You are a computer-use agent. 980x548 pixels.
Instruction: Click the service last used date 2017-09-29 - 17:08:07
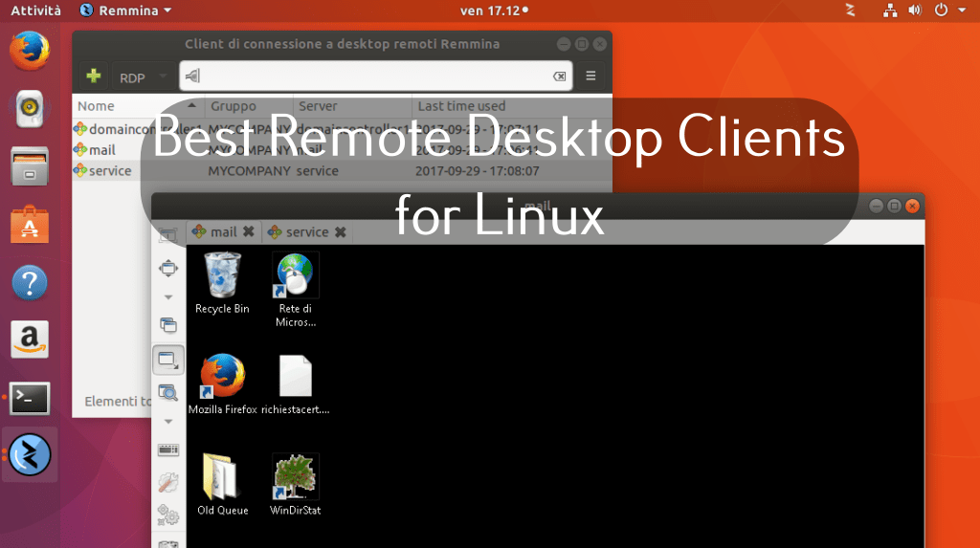[477, 170]
